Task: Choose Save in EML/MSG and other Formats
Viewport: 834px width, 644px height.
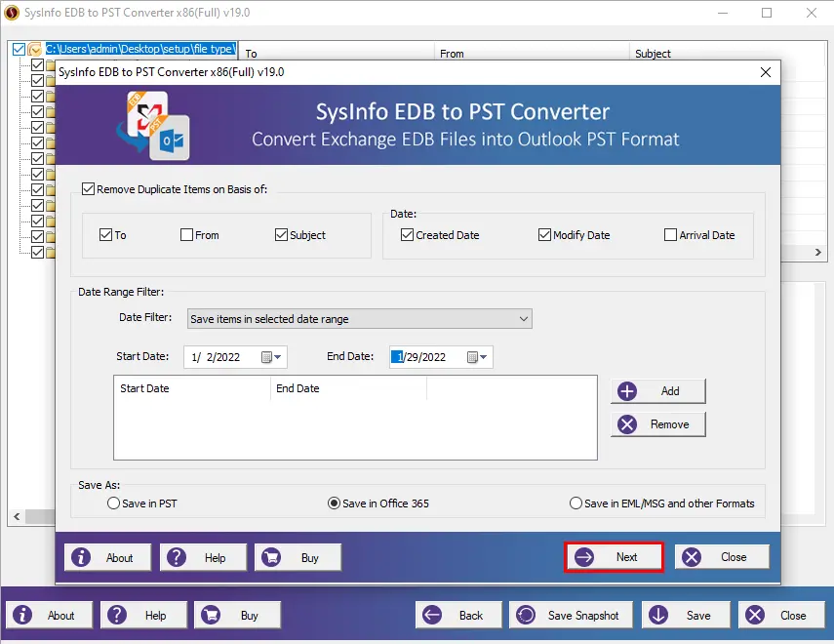Action: [x=576, y=503]
